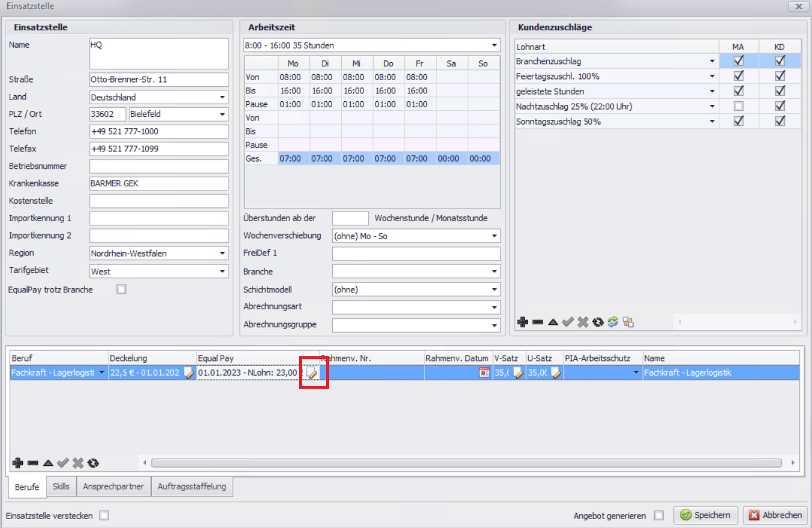This screenshot has width=812, height=528.
Task: Click the Telefon field +49 521 777-1000
Action: (159, 131)
